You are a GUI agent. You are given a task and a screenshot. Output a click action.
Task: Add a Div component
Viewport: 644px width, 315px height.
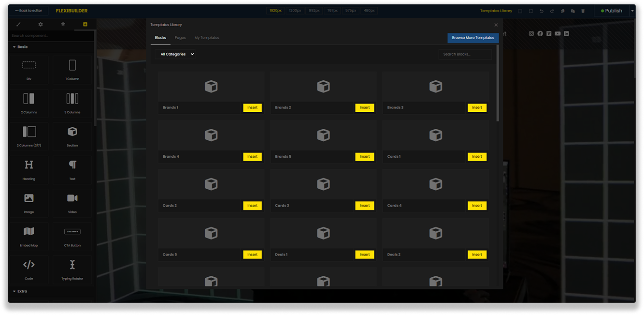pos(29,69)
